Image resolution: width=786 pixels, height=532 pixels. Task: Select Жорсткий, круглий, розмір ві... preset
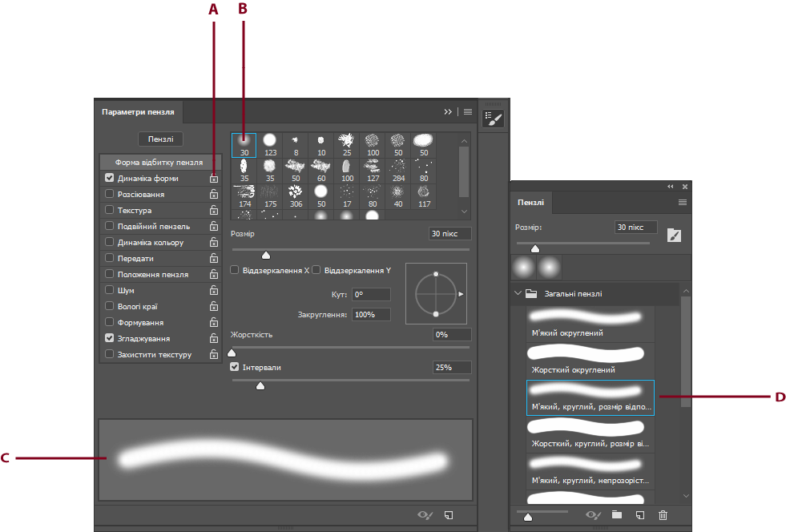[591, 435]
